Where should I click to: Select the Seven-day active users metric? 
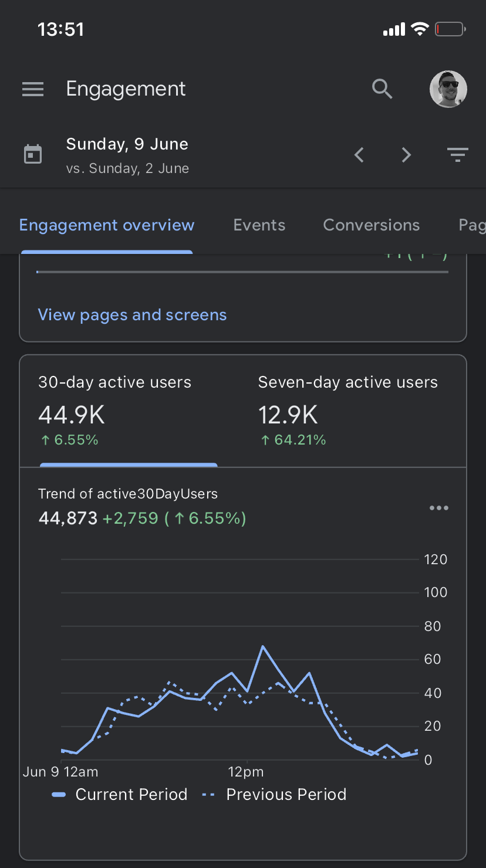pos(347,411)
